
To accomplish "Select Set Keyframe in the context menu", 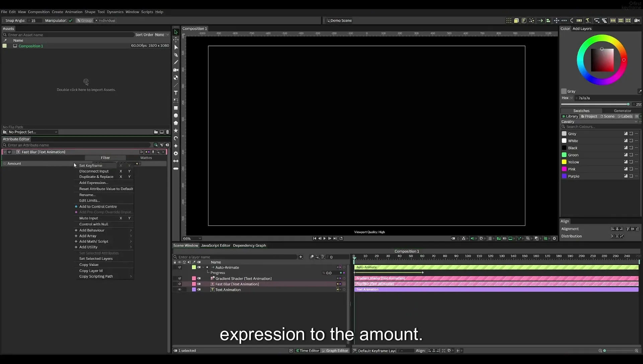I will click(91, 166).
